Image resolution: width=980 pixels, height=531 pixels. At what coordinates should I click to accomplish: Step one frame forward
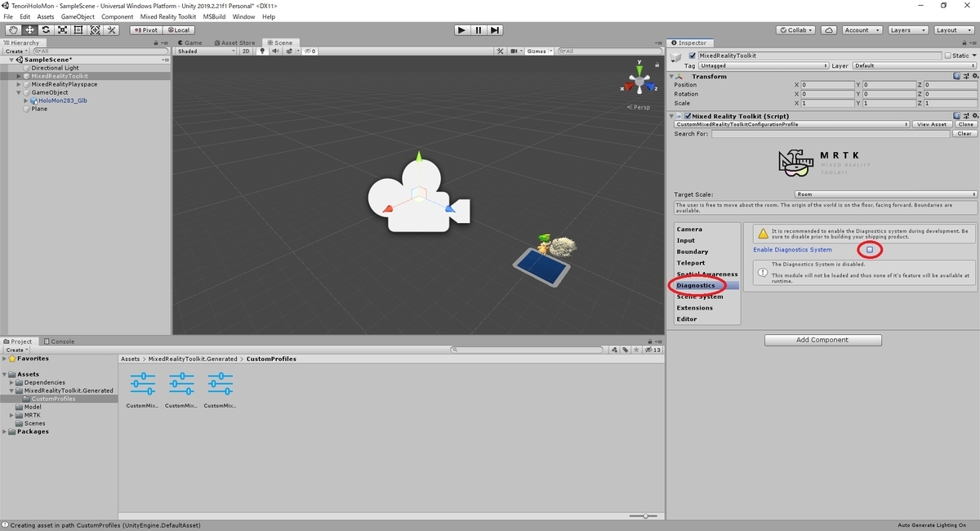coord(495,30)
